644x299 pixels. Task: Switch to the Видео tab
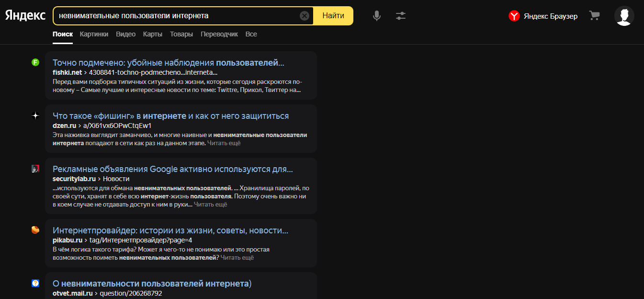(x=125, y=34)
